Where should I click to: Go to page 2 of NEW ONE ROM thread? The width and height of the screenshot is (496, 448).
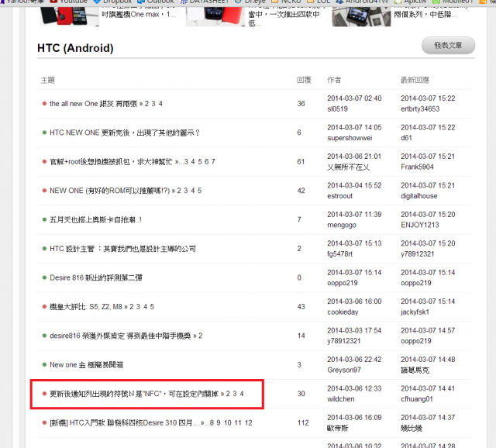click(179, 191)
